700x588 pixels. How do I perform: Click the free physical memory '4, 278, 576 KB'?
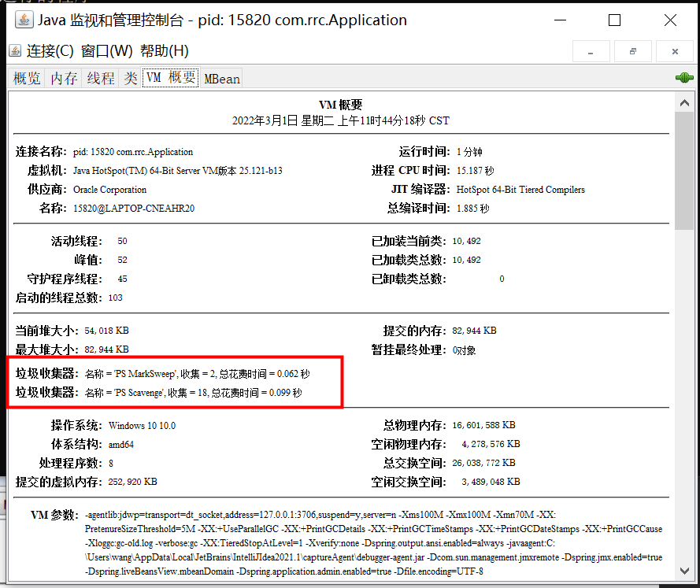[x=491, y=444]
